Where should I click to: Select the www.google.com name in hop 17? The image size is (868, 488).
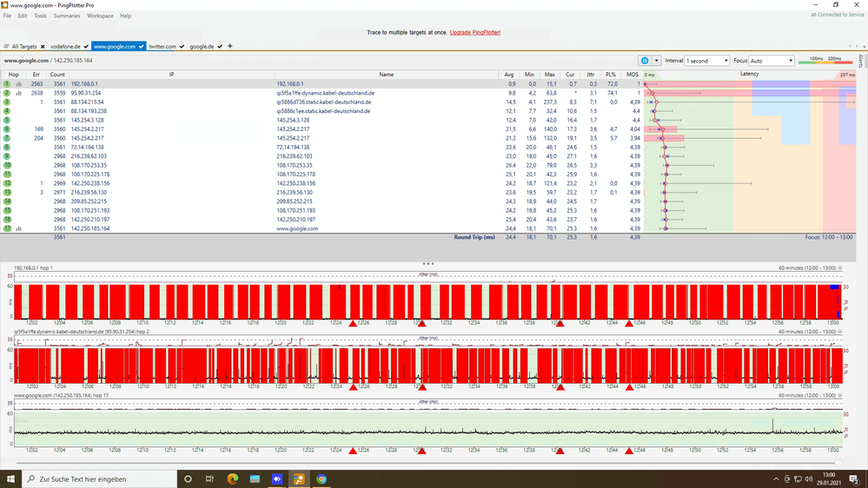pos(297,228)
